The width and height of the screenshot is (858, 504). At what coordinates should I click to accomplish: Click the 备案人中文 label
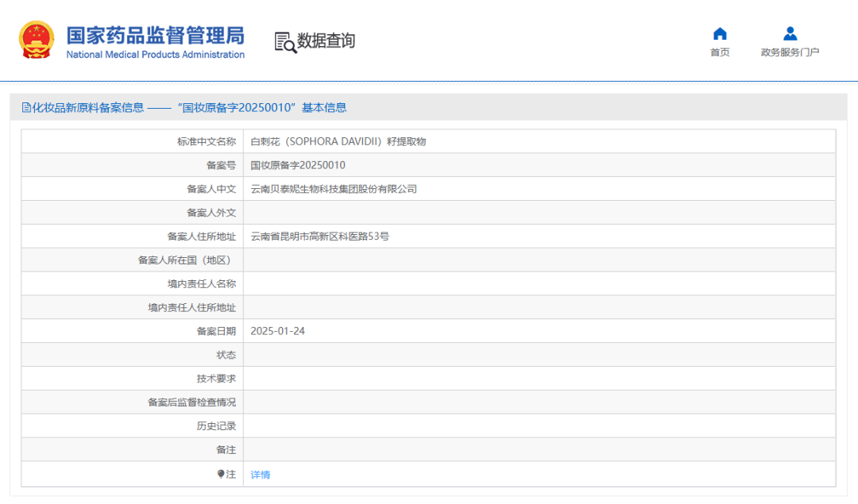[211, 189]
